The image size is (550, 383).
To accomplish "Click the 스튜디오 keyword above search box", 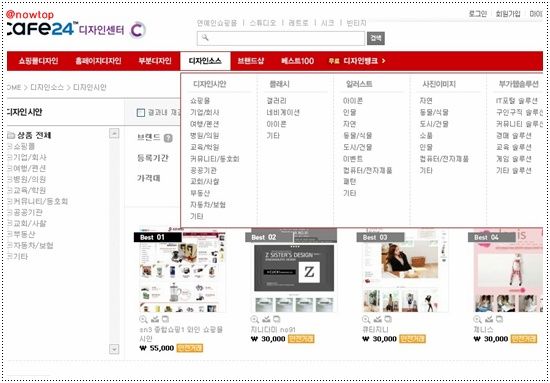I will coord(263,23).
